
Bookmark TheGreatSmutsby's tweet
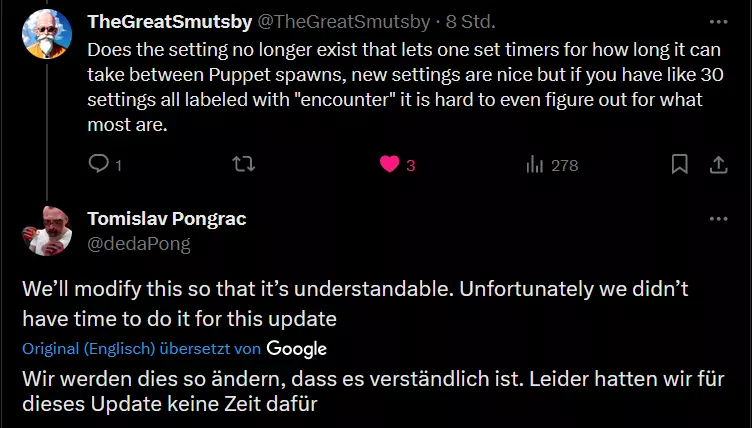(679, 164)
